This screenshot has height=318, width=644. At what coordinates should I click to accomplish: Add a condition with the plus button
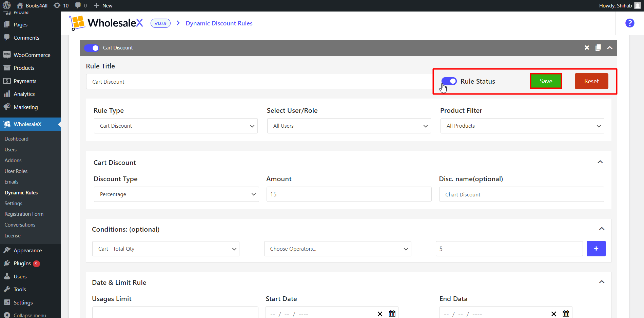click(x=596, y=249)
